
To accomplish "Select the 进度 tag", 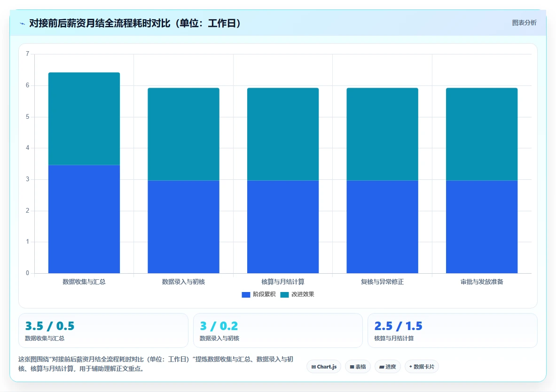I will 388,367.
